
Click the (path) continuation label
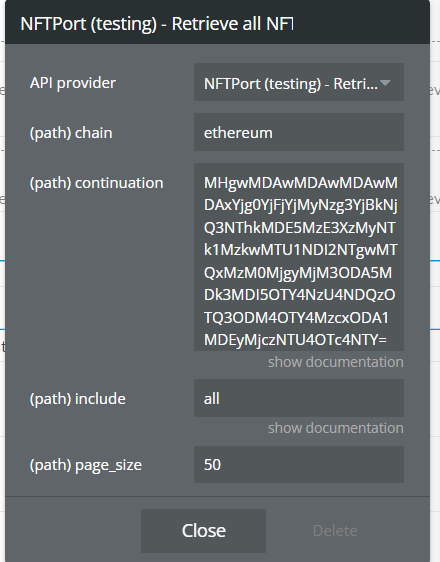pyautogui.click(x=96, y=183)
